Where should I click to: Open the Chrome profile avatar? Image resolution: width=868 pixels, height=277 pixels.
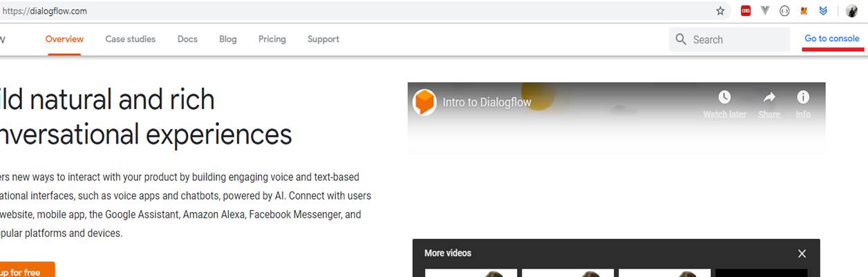pyautogui.click(x=851, y=11)
